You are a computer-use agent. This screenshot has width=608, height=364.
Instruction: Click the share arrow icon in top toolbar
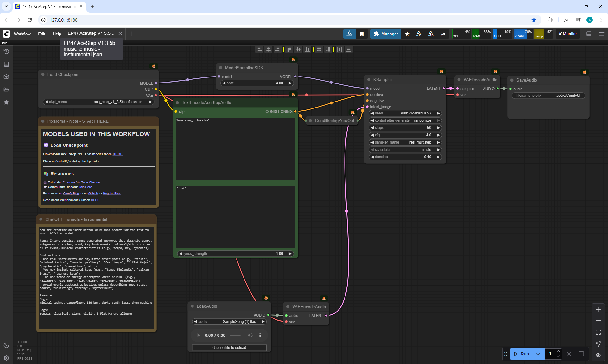tap(443, 34)
